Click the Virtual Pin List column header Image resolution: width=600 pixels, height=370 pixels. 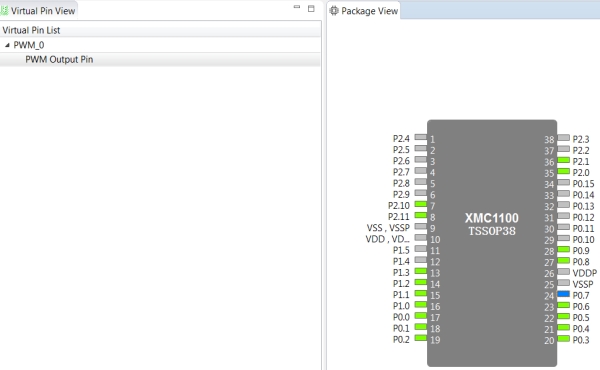coord(160,30)
